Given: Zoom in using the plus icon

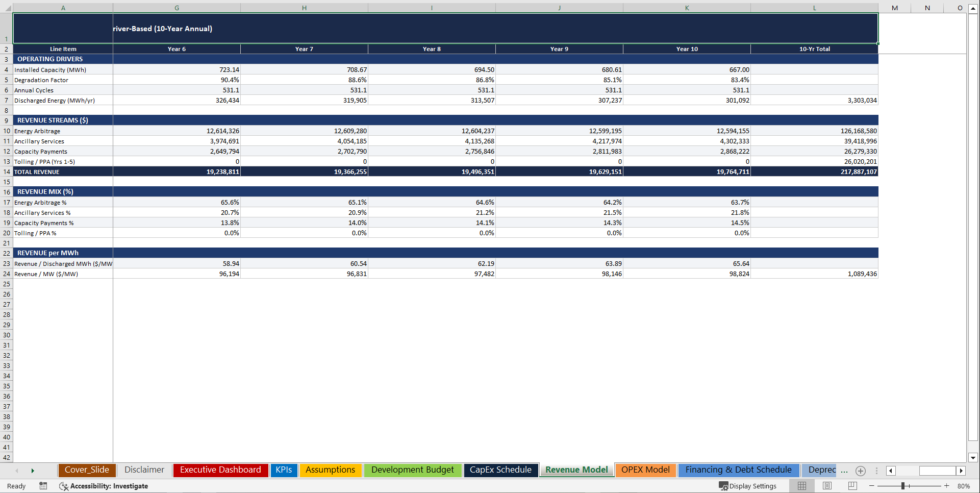Looking at the screenshot, I should [x=947, y=486].
